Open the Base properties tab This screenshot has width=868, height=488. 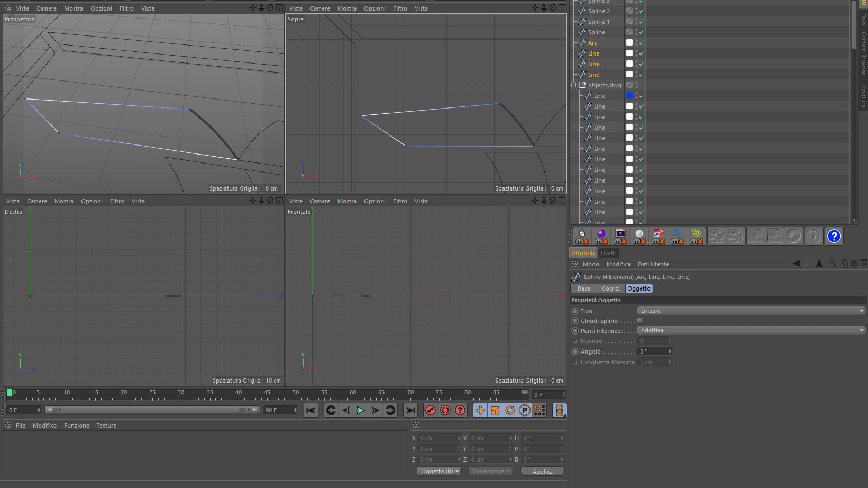point(584,288)
